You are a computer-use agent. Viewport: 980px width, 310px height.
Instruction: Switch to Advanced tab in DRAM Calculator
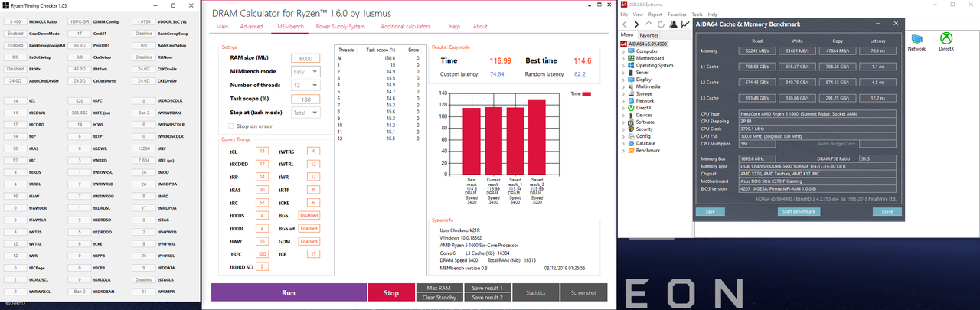click(x=251, y=27)
